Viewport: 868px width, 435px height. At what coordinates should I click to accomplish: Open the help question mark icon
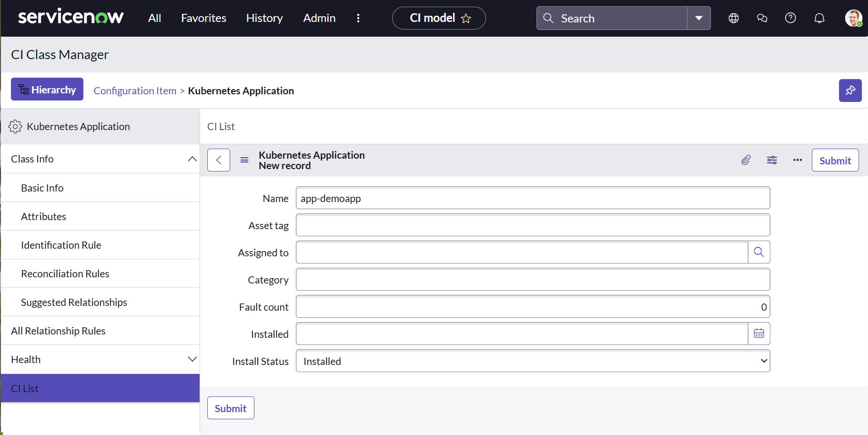(790, 18)
